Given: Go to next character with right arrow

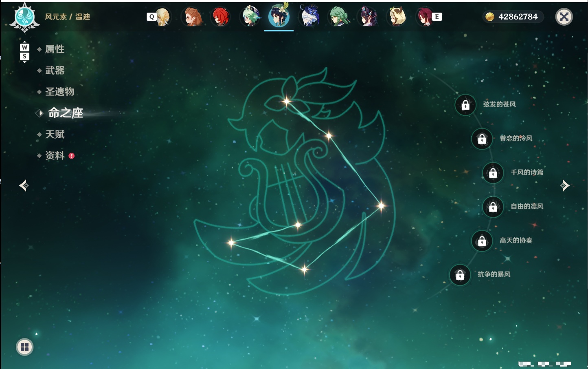Looking at the screenshot, I should [x=565, y=186].
